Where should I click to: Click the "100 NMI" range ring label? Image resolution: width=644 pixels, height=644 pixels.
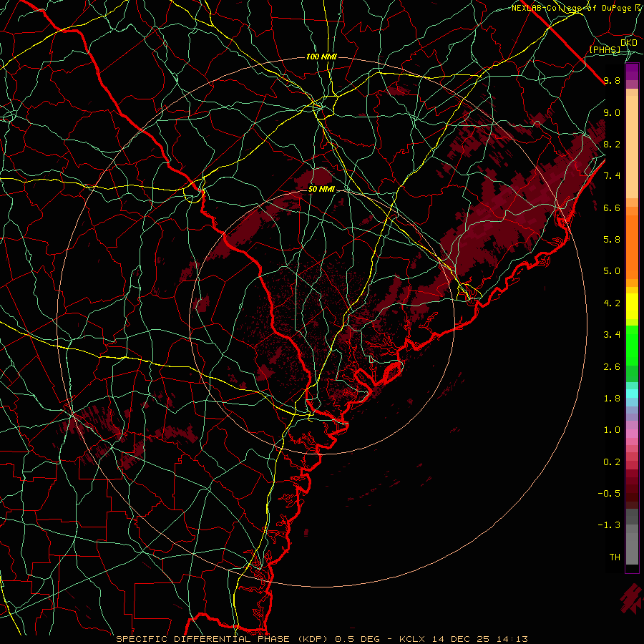click(321, 57)
